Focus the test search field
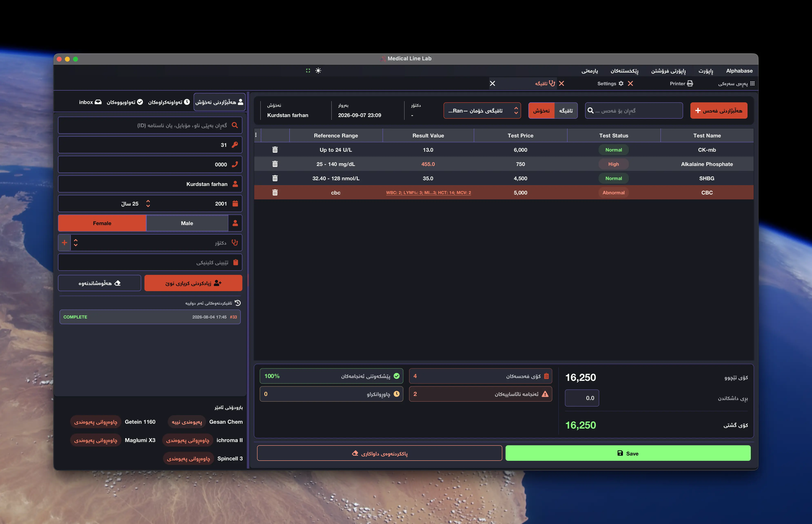Viewport: 812px width, 524px height. tap(634, 111)
